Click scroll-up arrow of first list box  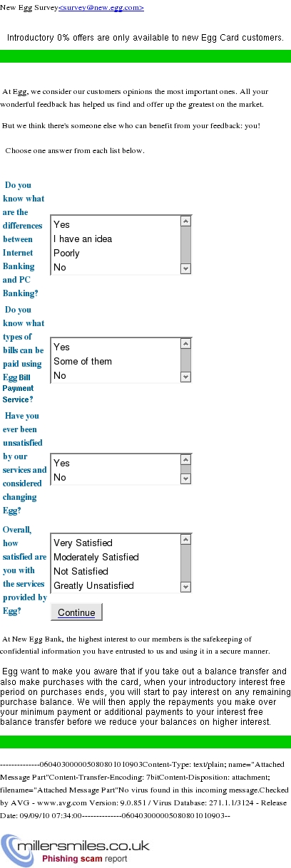pyautogui.click(x=186, y=221)
